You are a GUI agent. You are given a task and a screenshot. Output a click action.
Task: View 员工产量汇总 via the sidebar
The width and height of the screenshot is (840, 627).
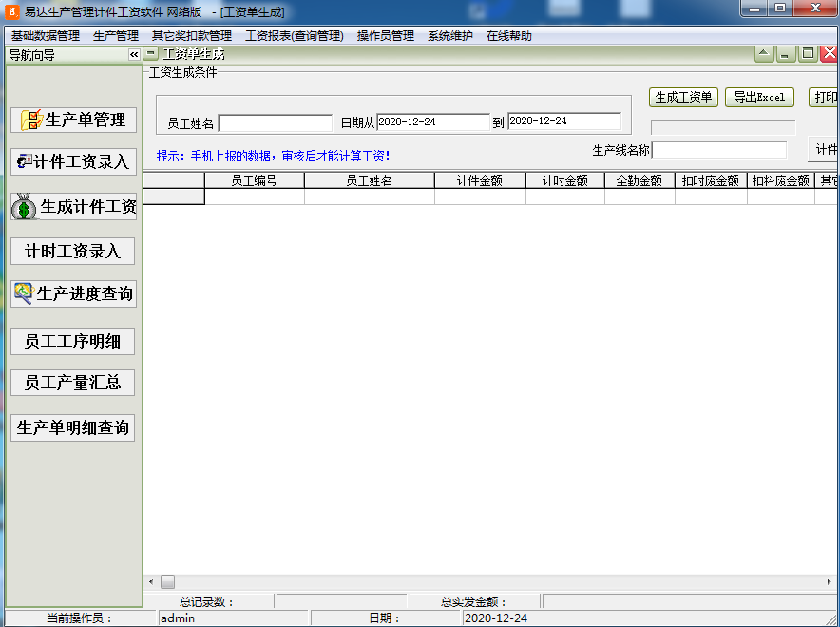tap(72, 382)
